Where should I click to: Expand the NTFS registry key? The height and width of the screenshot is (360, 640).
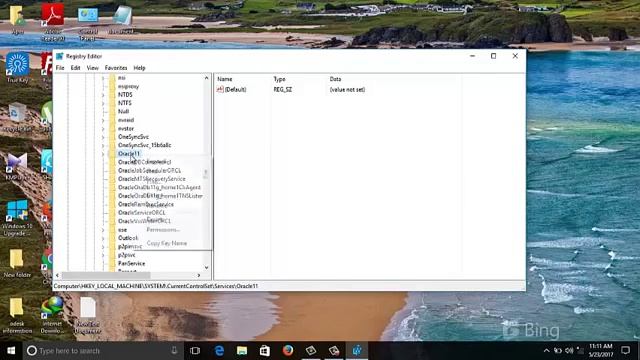pyautogui.click(x=103, y=103)
